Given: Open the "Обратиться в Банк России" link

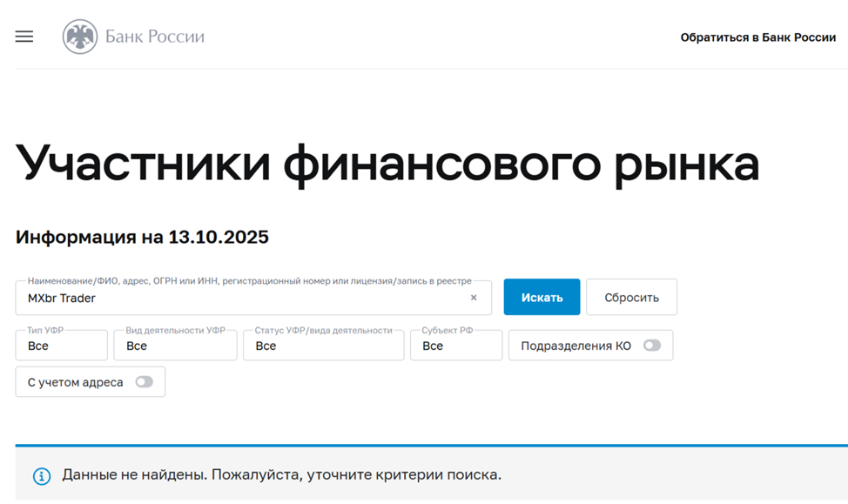Looking at the screenshot, I should click(757, 37).
